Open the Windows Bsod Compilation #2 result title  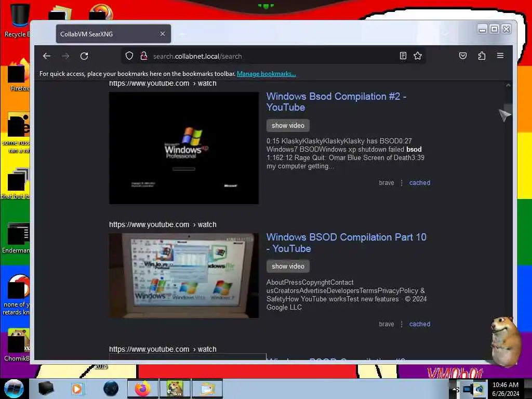(x=336, y=102)
